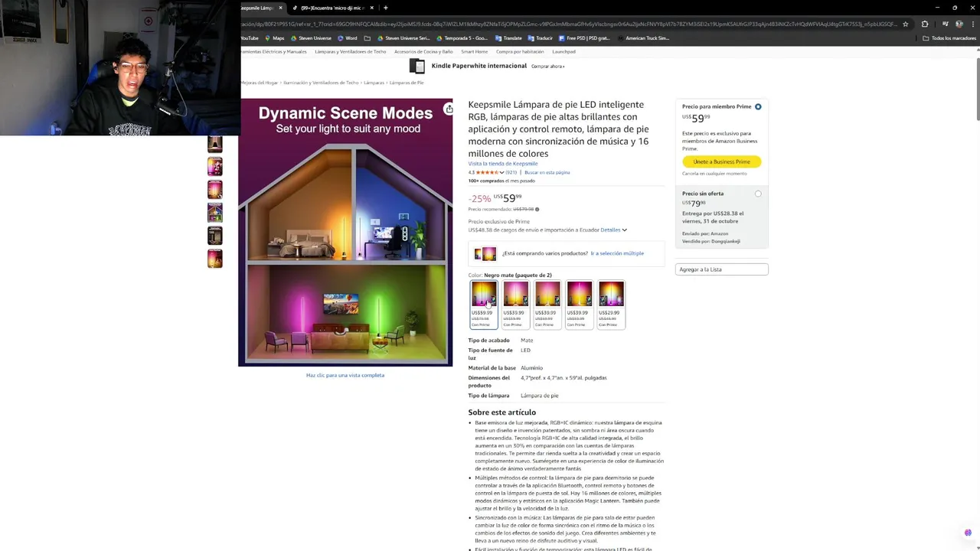The width and height of the screenshot is (980, 551).
Task: Click the small product pair image in multiple selection box
Action: point(485,253)
